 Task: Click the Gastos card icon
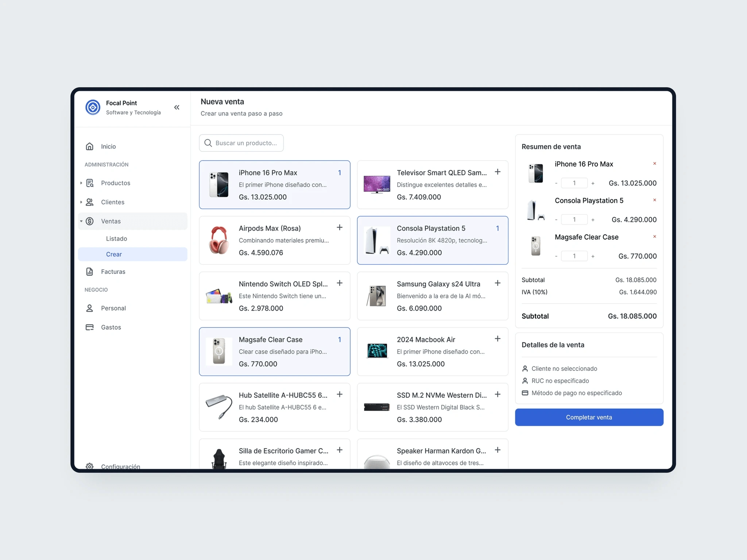click(89, 327)
